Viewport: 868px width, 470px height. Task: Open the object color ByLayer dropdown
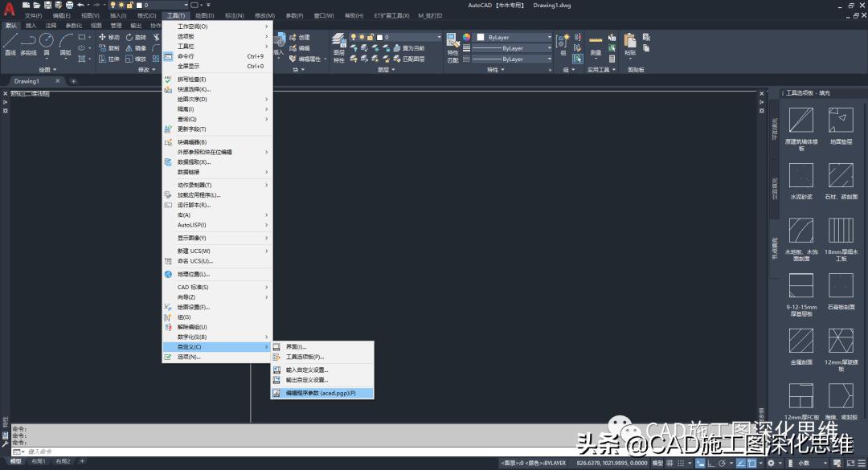pos(514,37)
